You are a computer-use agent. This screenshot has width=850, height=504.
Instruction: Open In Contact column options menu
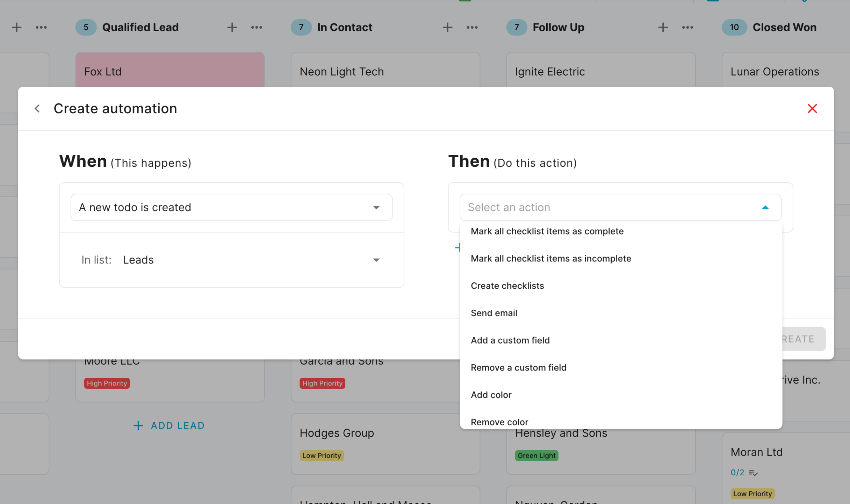coord(472,27)
